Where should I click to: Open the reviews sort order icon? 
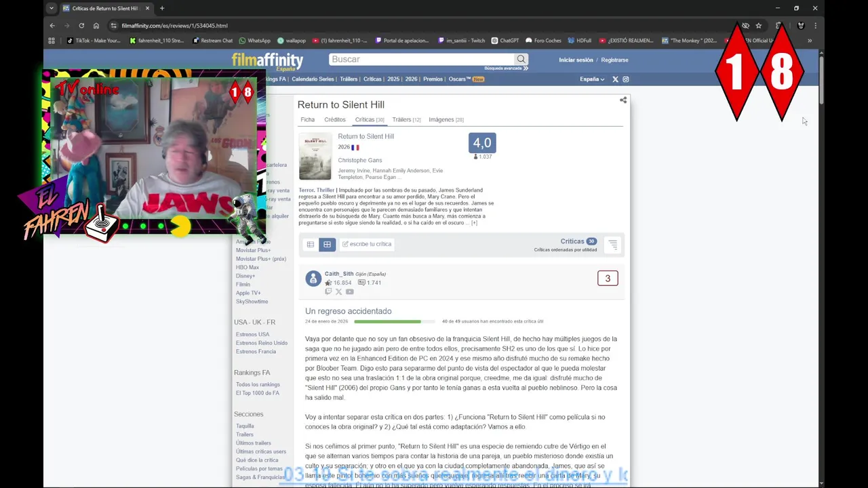click(612, 244)
